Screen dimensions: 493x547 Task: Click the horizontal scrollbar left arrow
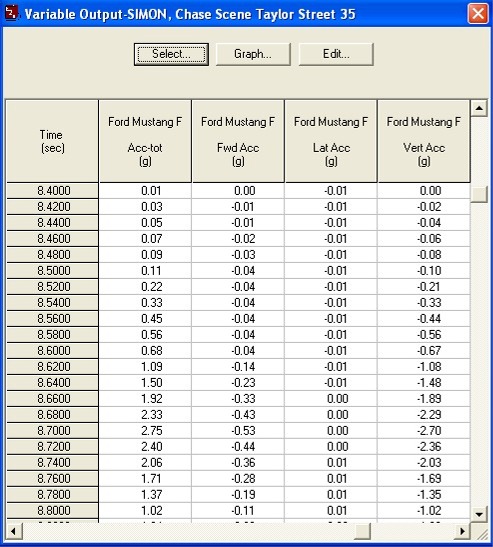pyautogui.click(x=14, y=531)
